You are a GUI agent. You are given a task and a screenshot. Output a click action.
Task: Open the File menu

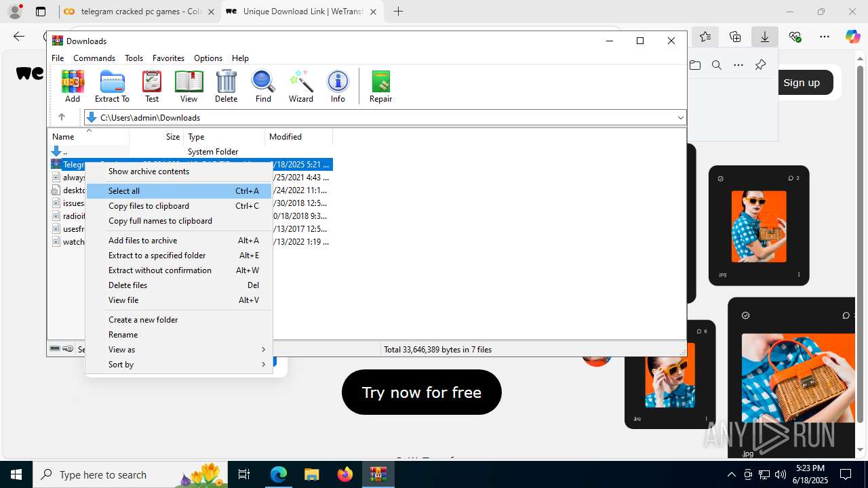click(x=58, y=58)
